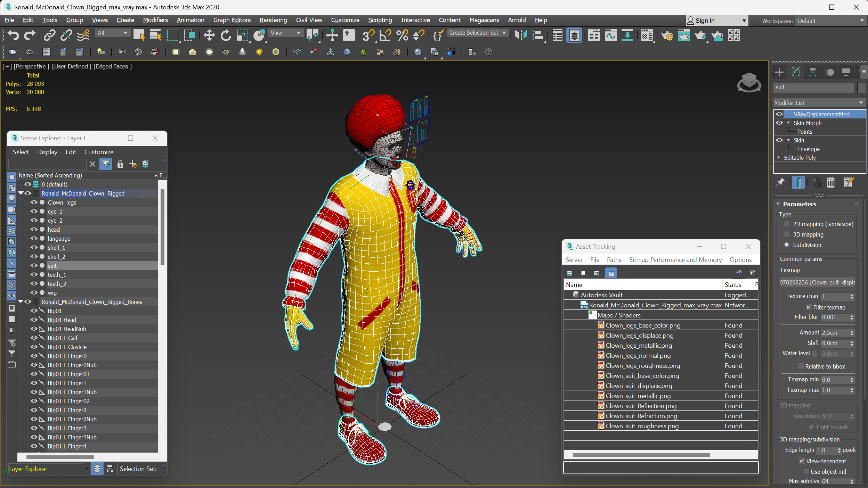Click the Sign In button
This screenshot has width=868, height=488.
pyautogui.click(x=716, y=21)
